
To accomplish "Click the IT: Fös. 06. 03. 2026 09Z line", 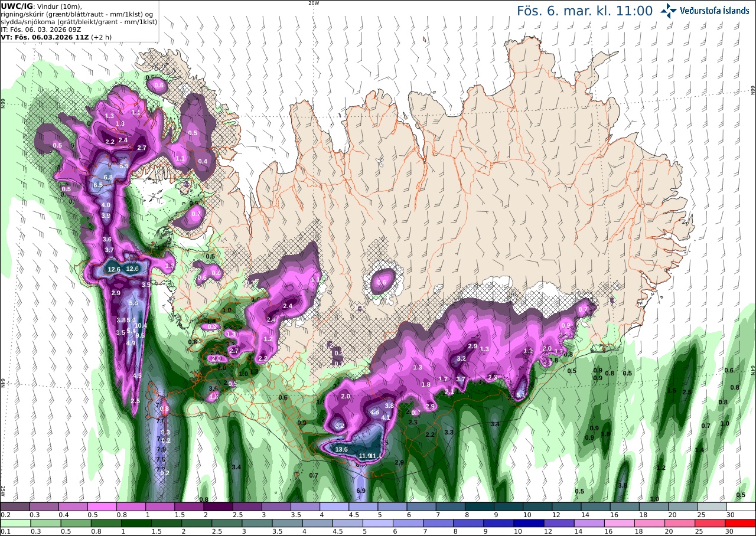I will pos(41,29).
